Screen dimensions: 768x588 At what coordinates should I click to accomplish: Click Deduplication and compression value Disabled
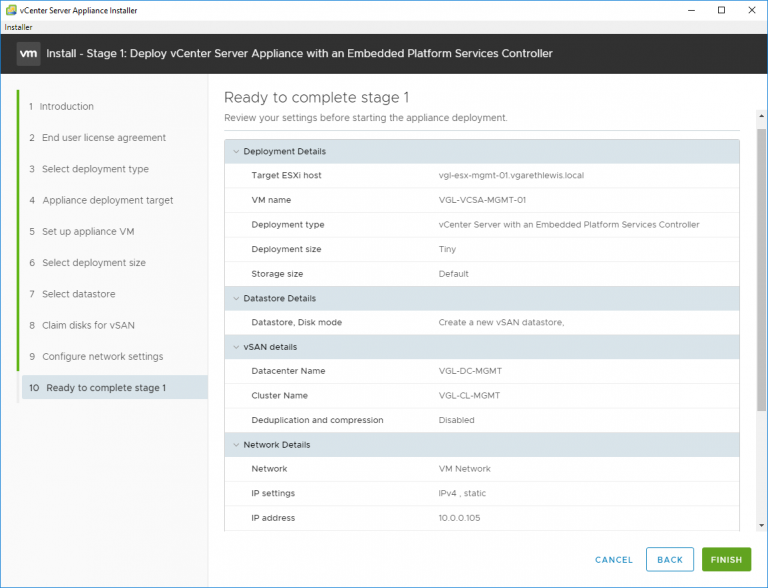[x=456, y=420]
